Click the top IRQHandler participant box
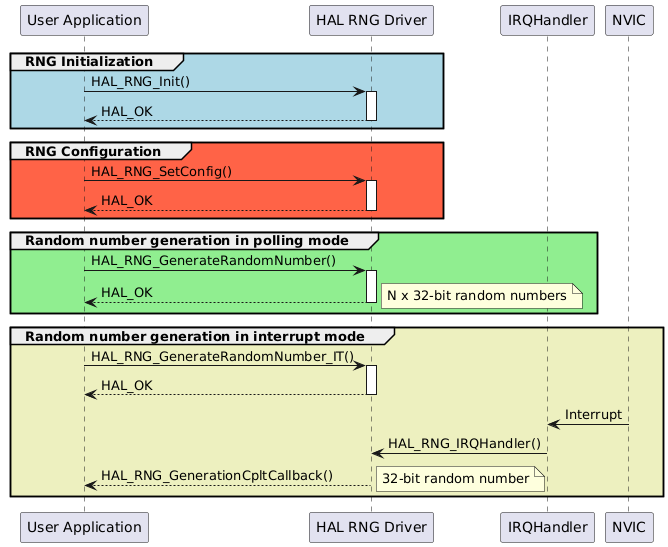 (x=547, y=20)
